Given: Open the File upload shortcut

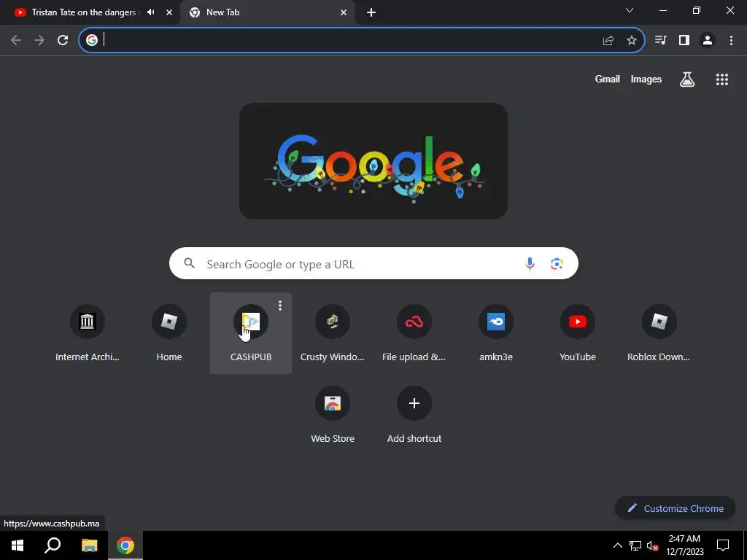Looking at the screenshot, I should 414,332.
